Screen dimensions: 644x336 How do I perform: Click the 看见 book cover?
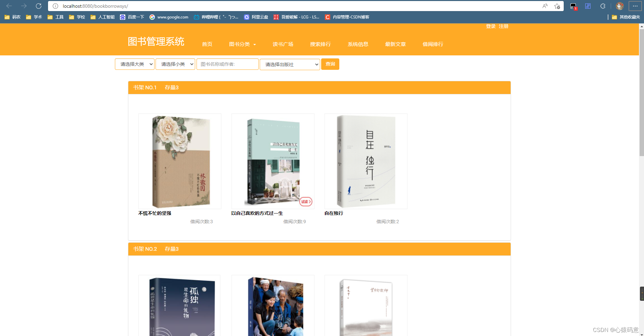(273, 306)
